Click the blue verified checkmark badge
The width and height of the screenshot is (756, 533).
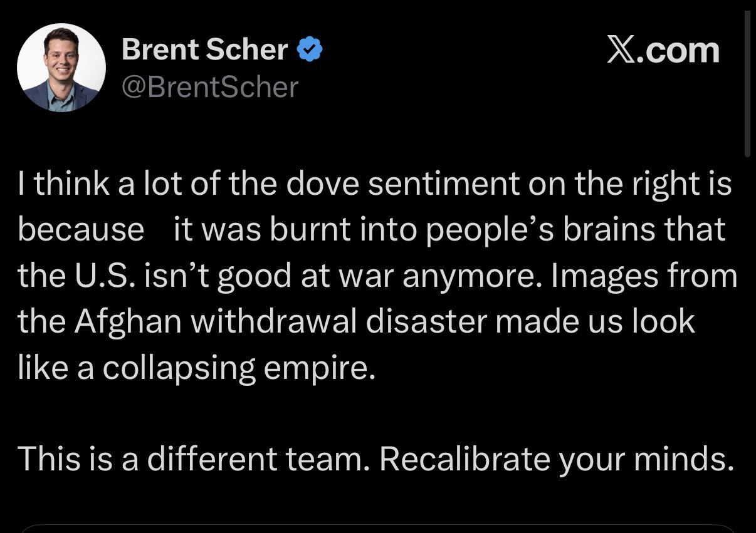(x=309, y=49)
